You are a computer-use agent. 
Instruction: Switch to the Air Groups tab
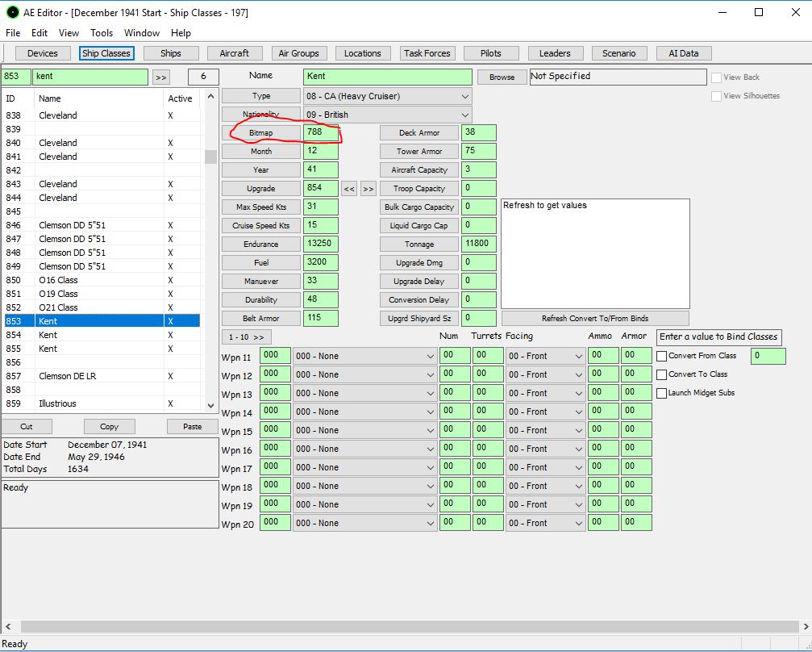point(299,53)
